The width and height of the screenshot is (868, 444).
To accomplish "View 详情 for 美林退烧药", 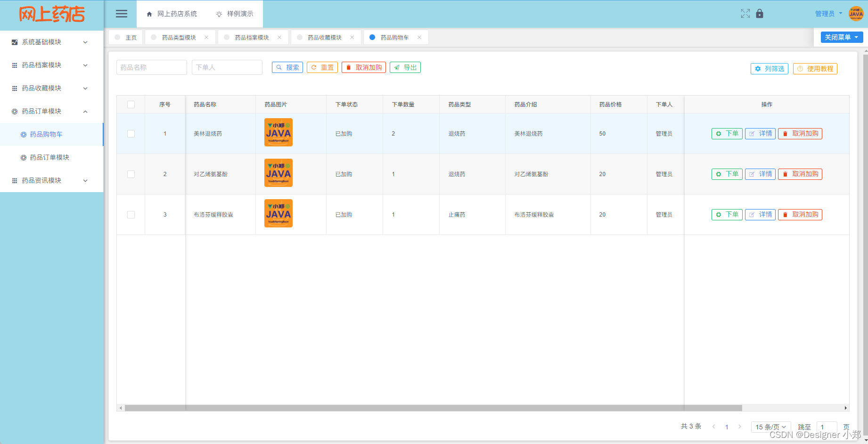I will point(760,134).
